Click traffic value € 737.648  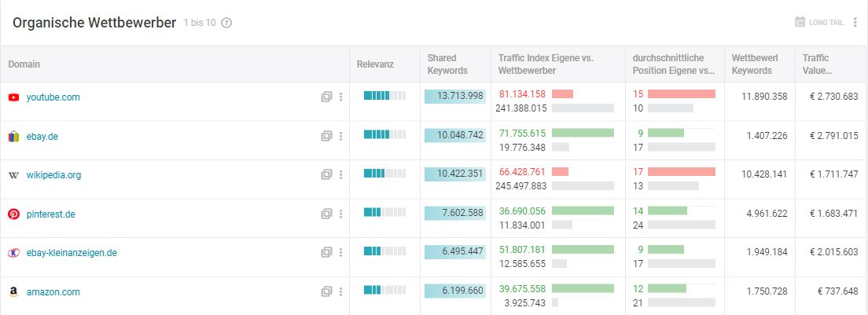pyautogui.click(x=839, y=291)
